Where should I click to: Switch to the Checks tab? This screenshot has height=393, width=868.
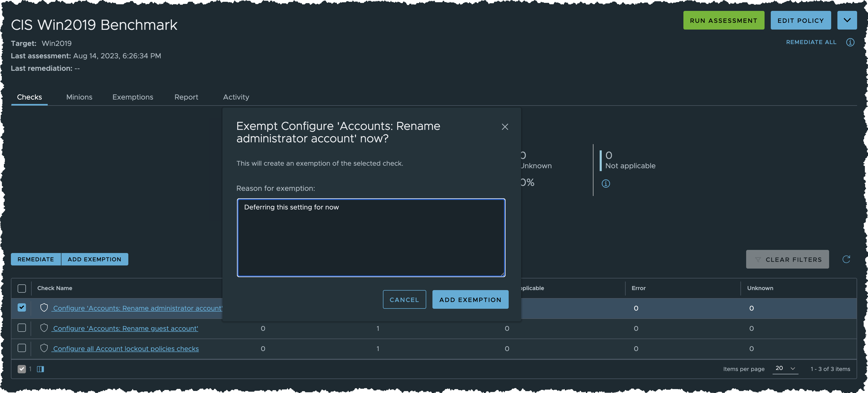29,97
